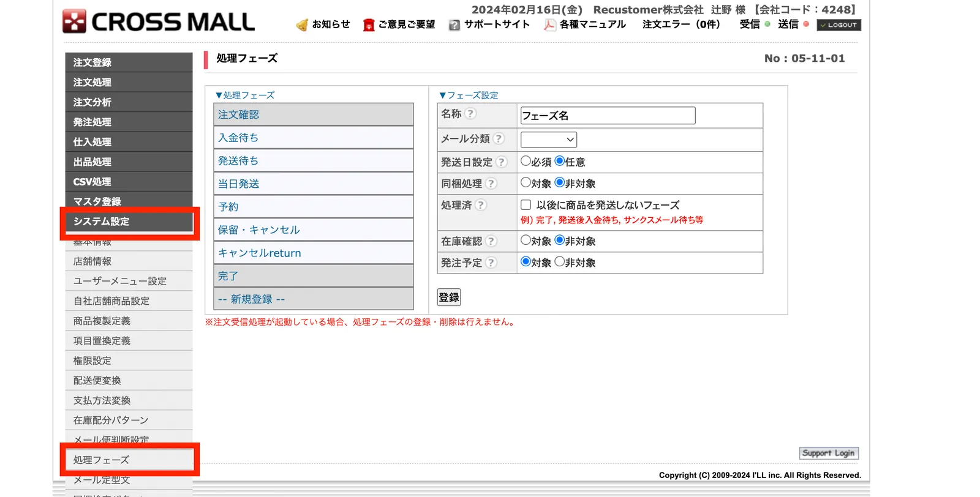This screenshot has width=980, height=497.
Task: Open the システム設定 menu
Action: [129, 222]
